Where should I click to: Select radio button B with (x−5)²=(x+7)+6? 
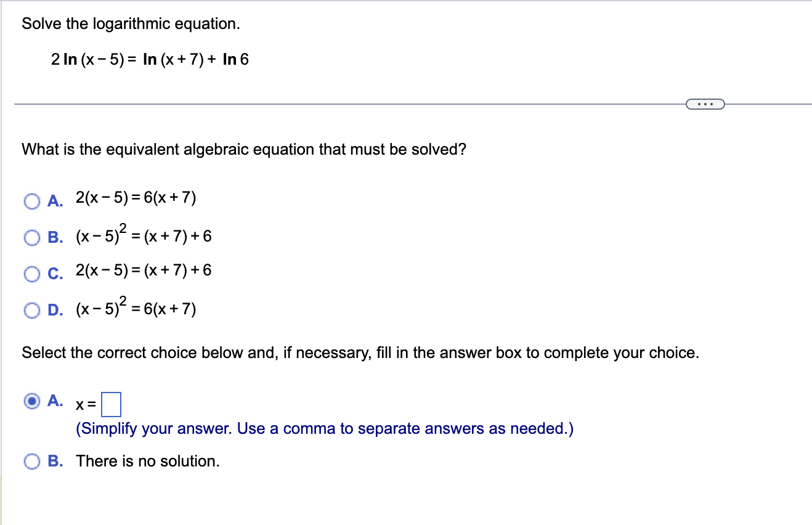(31, 237)
